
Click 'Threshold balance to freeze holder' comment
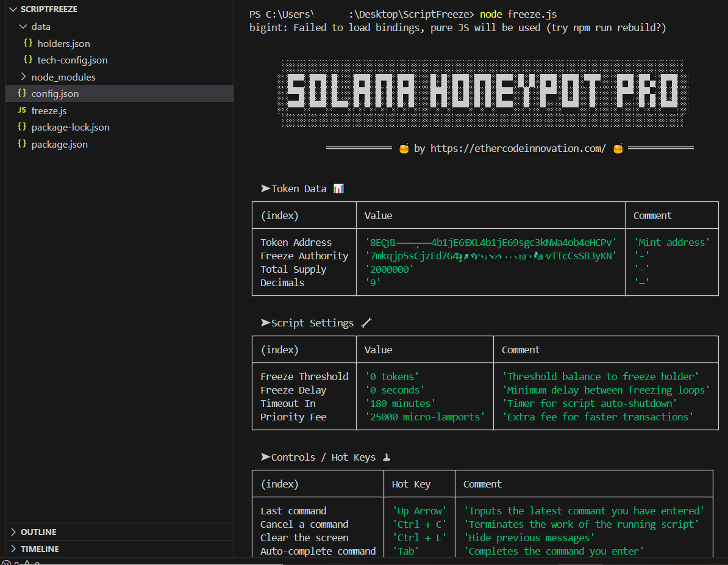pos(601,377)
